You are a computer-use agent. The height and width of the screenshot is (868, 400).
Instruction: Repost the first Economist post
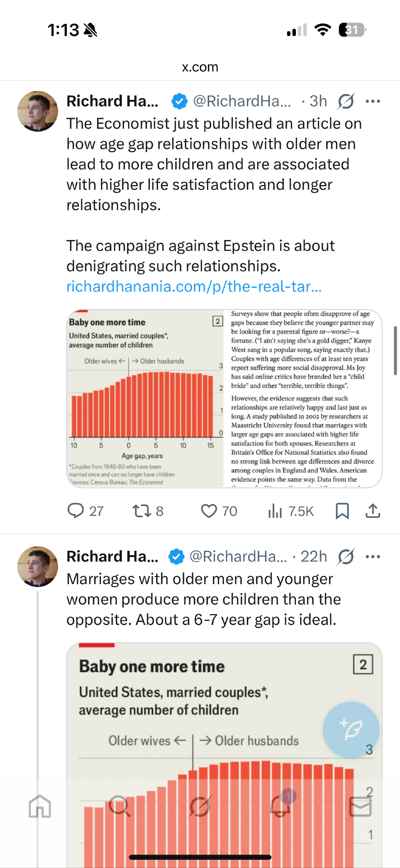(x=142, y=511)
